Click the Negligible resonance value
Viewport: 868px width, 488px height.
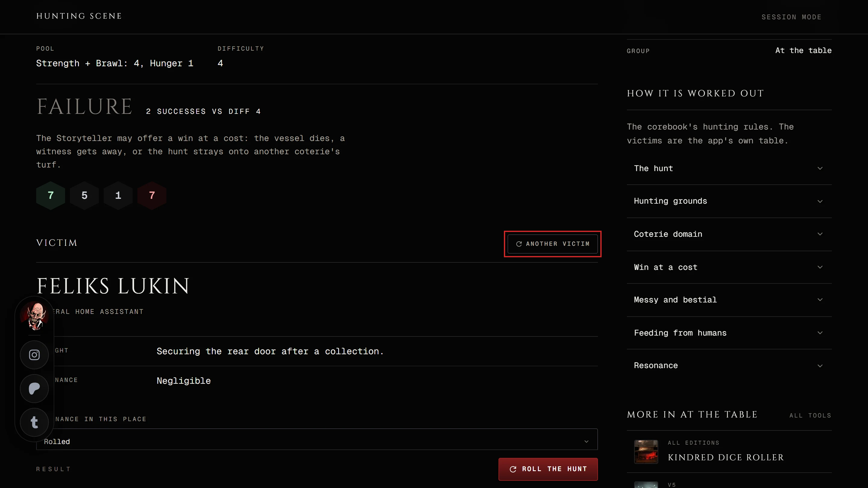(x=184, y=380)
